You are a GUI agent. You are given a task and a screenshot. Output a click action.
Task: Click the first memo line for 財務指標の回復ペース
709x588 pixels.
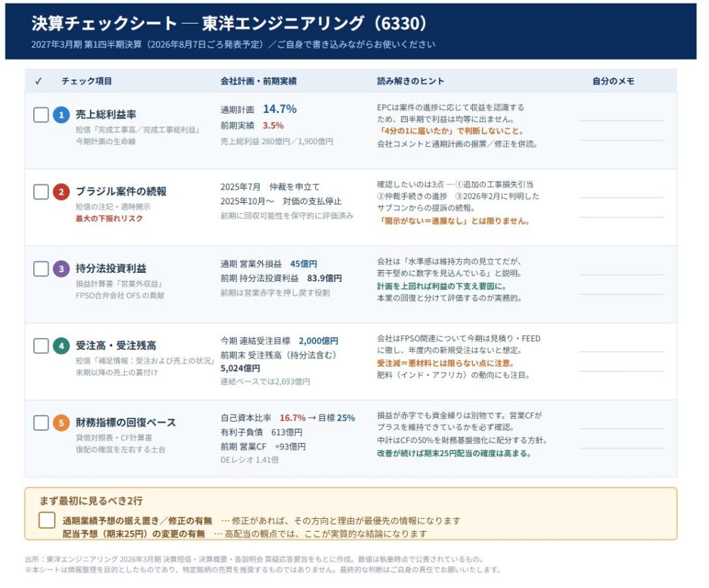click(621, 428)
